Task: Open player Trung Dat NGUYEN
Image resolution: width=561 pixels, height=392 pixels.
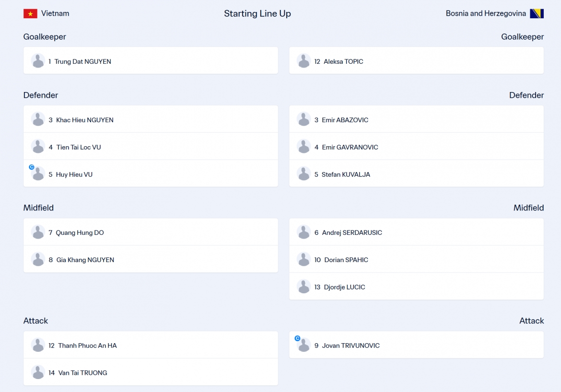Action: (151, 60)
